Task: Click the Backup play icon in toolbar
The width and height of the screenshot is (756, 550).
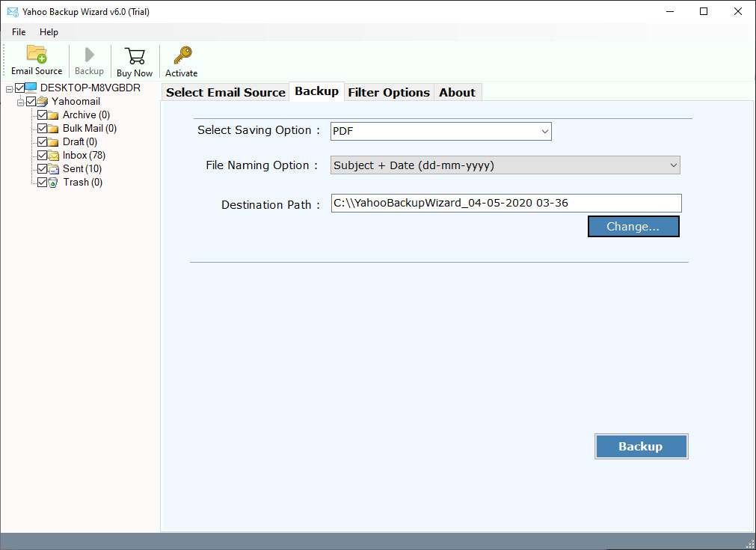Action: tap(89, 55)
